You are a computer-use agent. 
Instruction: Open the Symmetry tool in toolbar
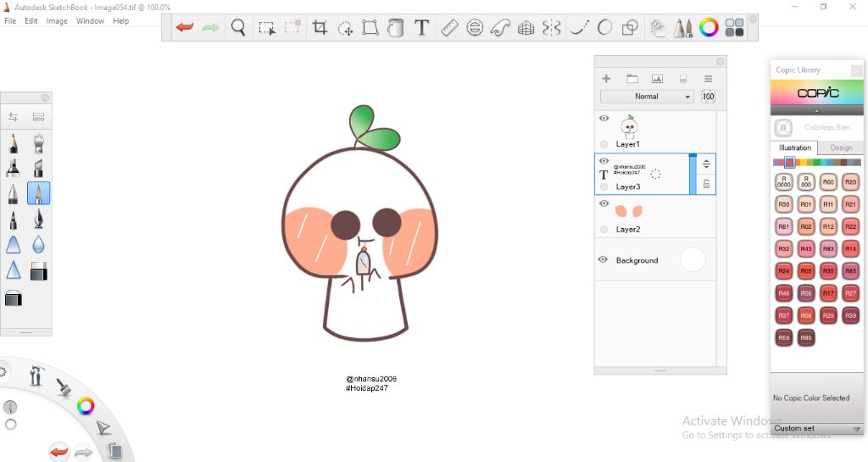click(x=551, y=28)
